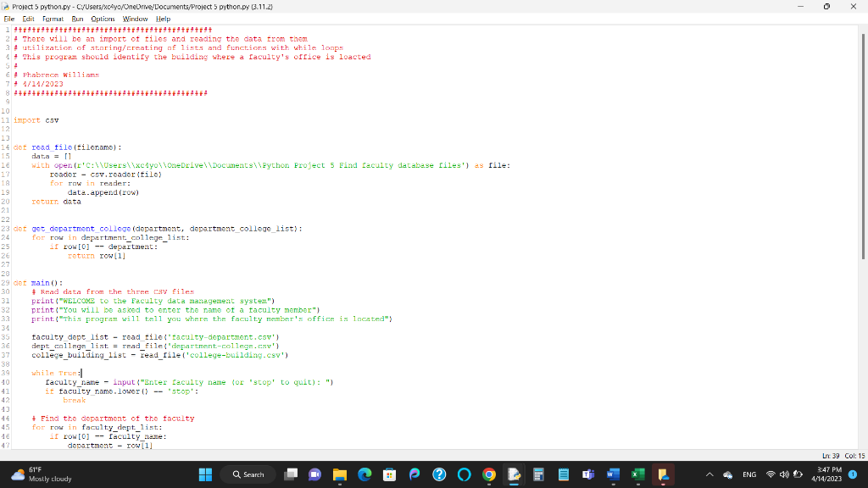
Task: Click the volume speaker tray icon
Action: pyautogui.click(x=784, y=474)
